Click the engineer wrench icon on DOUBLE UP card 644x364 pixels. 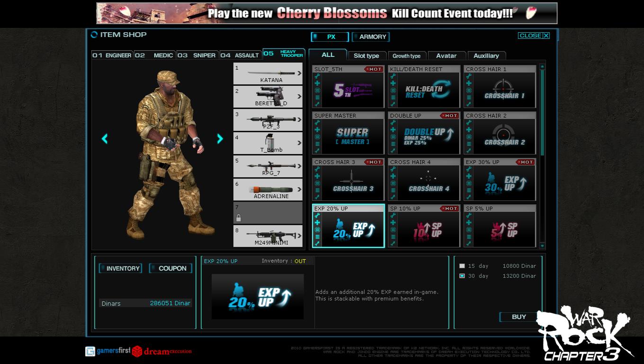coord(393,123)
